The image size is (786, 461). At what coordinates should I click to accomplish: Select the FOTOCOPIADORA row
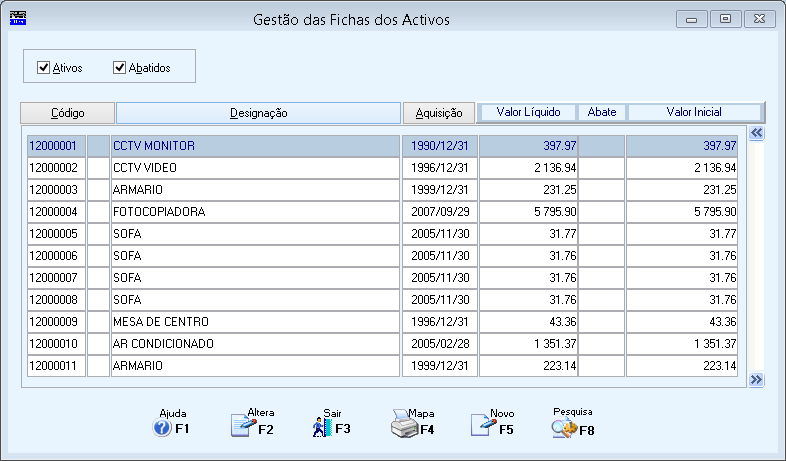[382, 211]
